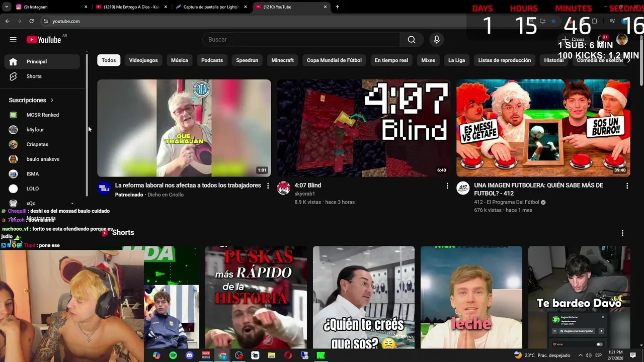
Task: Open a new browser tab
Action: (337, 7)
